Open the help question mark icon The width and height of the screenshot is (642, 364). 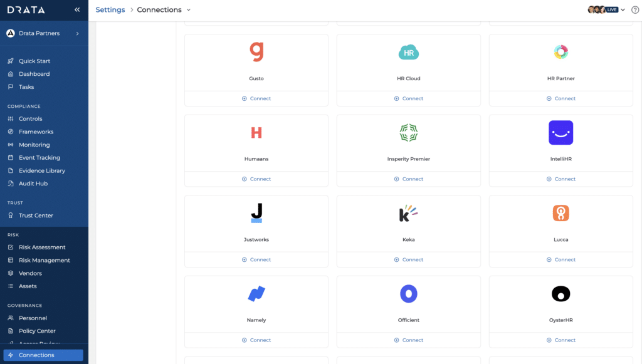coord(634,10)
